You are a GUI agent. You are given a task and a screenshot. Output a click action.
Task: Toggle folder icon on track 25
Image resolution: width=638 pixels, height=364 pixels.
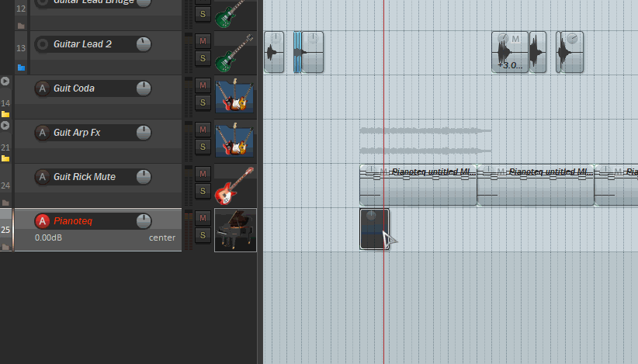(x=5, y=247)
